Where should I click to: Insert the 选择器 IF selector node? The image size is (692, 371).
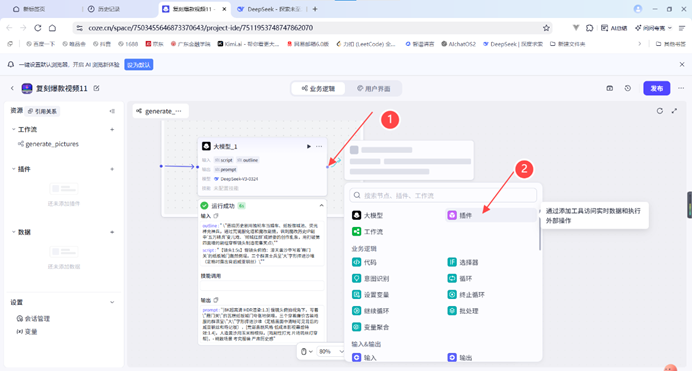pos(463,262)
